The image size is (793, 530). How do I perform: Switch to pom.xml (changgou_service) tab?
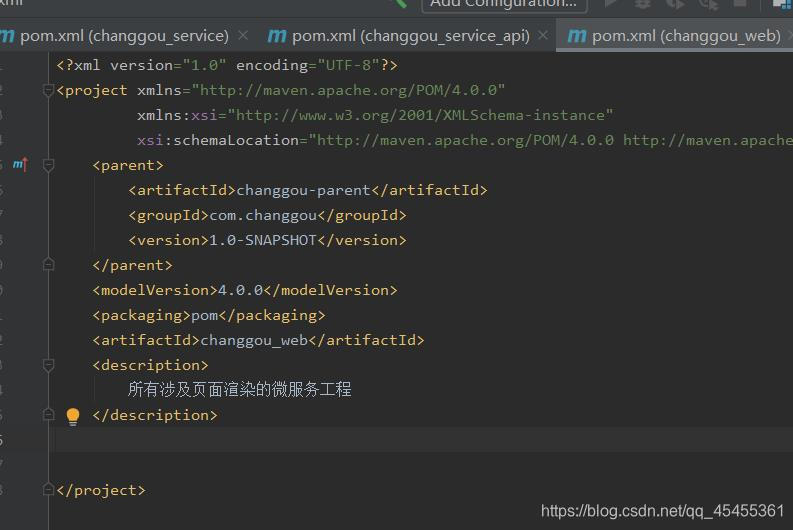coord(124,36)
